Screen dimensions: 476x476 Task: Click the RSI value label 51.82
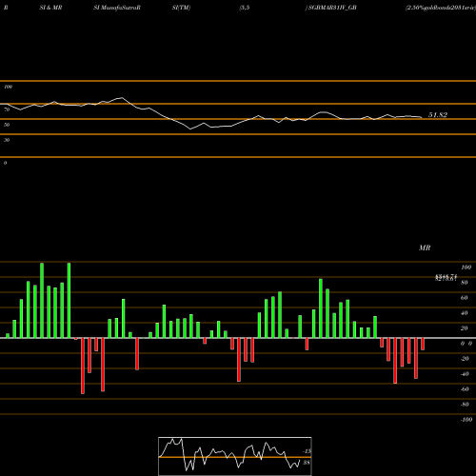[438, 115]
